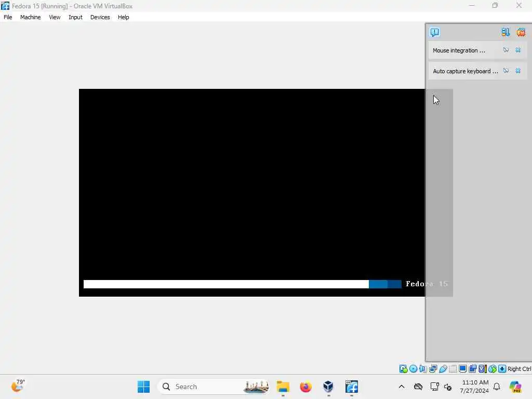
Task: Click the optical disk status icon
Action: coord(413,369)
